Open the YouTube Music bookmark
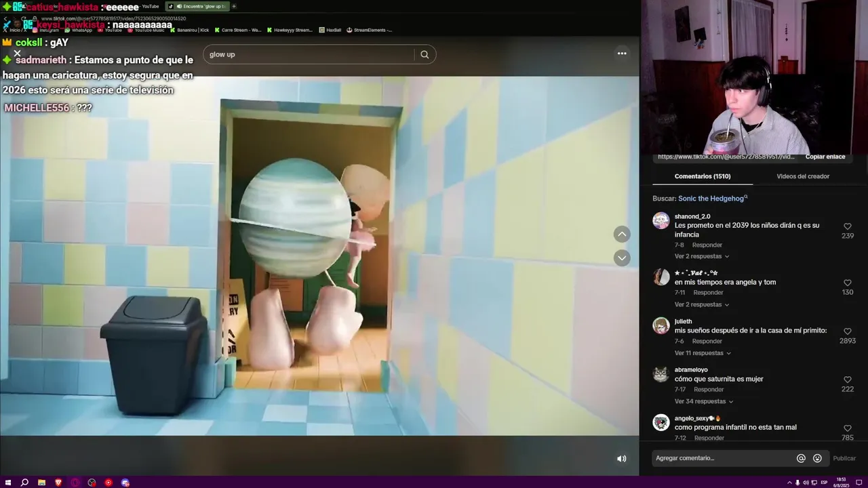 [x=146, y=30]
